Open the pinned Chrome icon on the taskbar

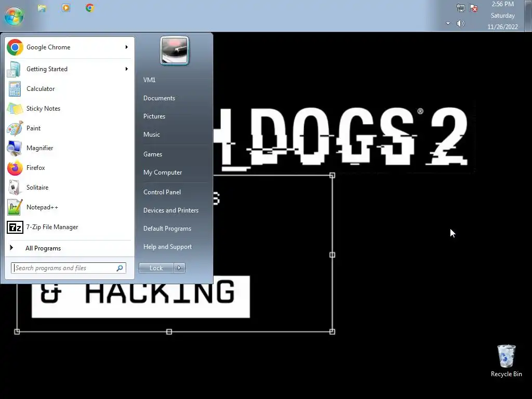90,8
